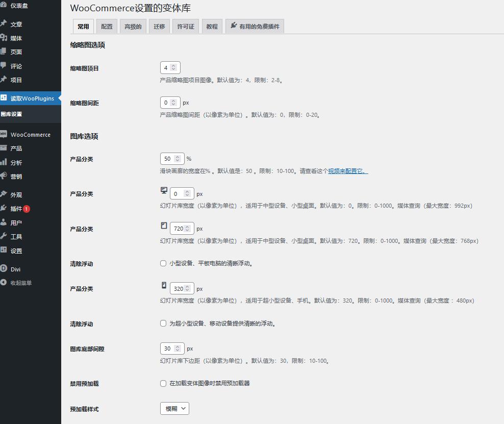Open the 仪表盘 dashboard icon in sidebar
This screenshot has height=424, width=504.
(3, 5)
